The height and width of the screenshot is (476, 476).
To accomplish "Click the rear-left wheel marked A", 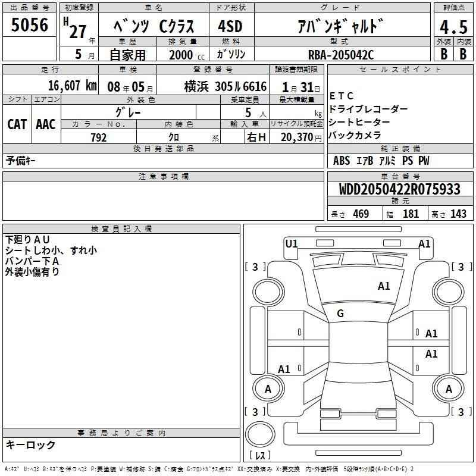I will pos(268,389).
